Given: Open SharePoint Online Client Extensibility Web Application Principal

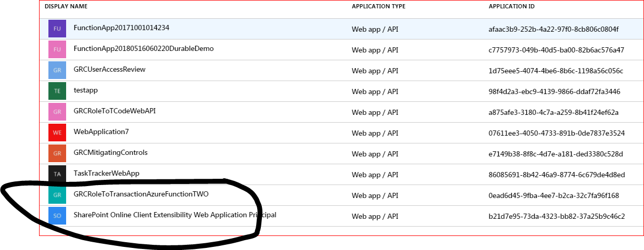Looking at the screenshot, I should 175,215.
